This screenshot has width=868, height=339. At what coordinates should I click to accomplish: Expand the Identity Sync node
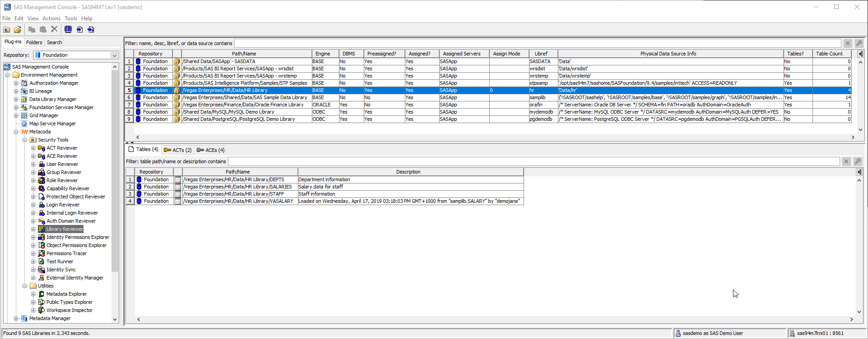(33, 270)
